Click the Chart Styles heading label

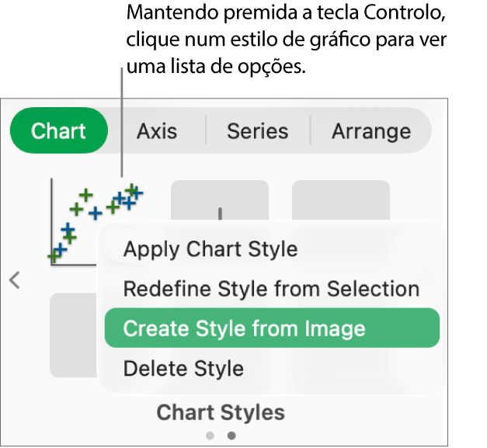click(221, 412)
